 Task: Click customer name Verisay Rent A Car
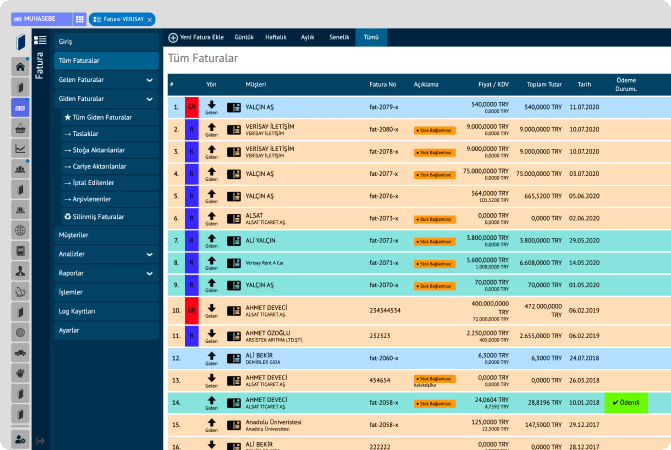coord(264,263)
